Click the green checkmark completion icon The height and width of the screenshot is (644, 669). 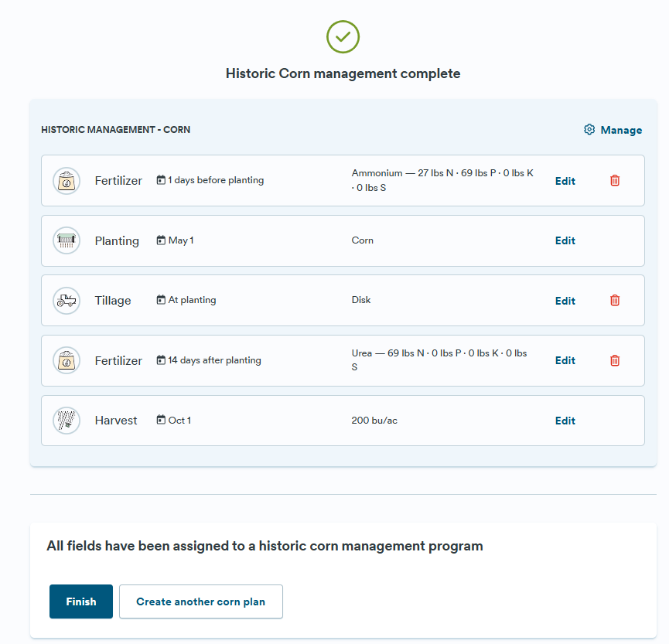pyautogui.click(x=343, y=36)
